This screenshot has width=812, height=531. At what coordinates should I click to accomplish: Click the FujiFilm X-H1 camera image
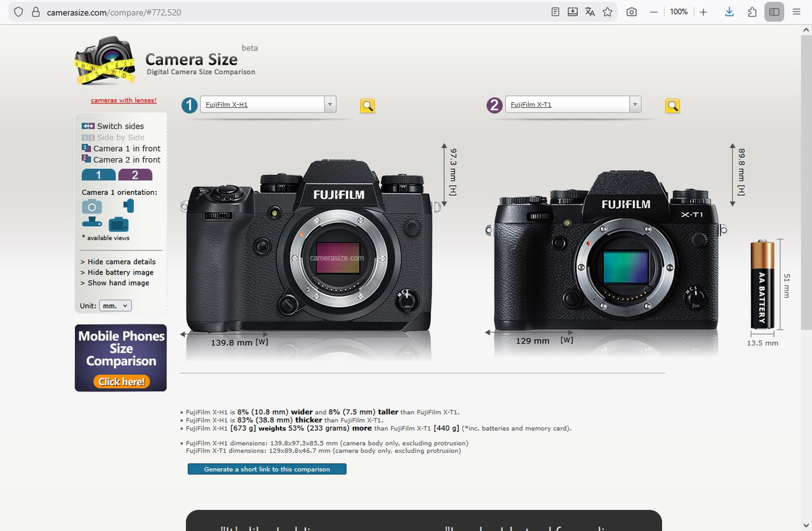tap(309, 246)
